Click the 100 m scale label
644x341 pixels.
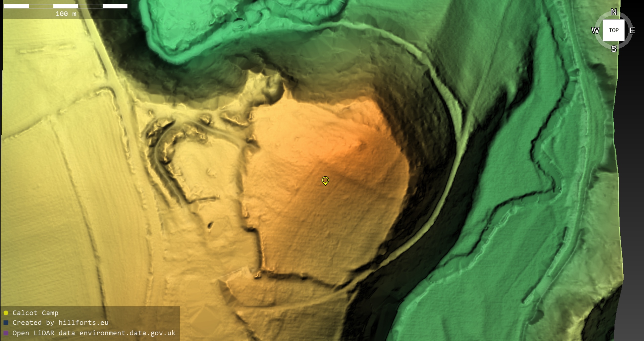click(x=66, y=14)
